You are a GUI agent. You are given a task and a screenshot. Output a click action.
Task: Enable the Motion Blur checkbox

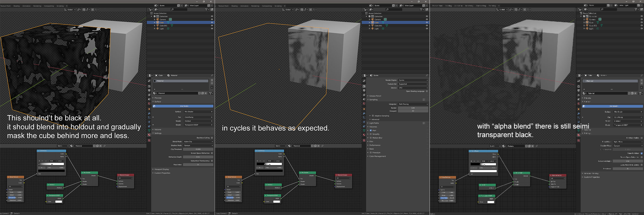[371, 138]
